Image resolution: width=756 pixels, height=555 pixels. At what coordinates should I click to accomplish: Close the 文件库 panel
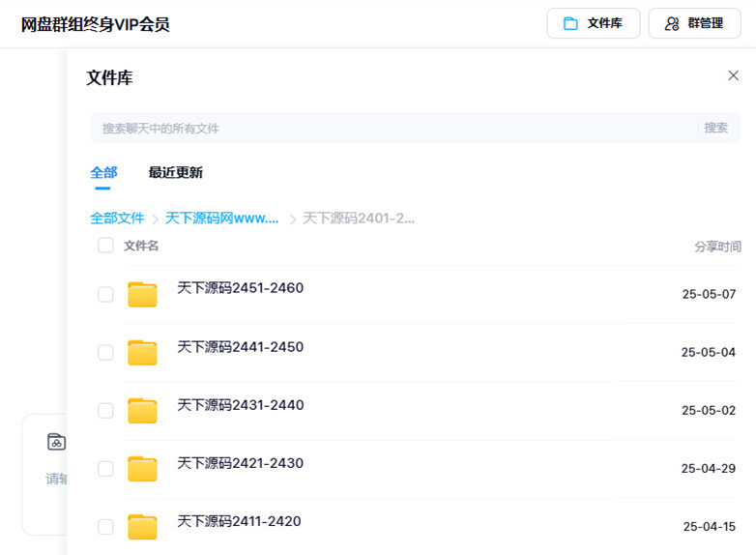(x=733, y=75)
